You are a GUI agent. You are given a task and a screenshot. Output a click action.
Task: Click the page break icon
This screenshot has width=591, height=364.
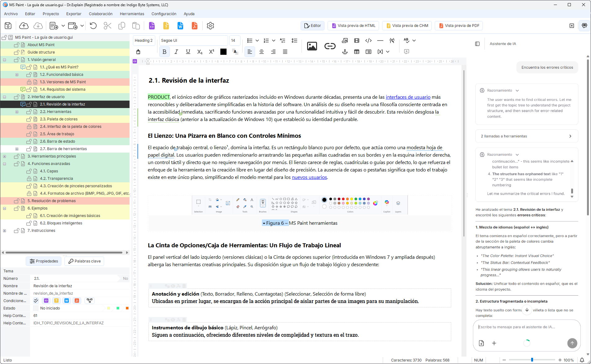pos(392,41)
